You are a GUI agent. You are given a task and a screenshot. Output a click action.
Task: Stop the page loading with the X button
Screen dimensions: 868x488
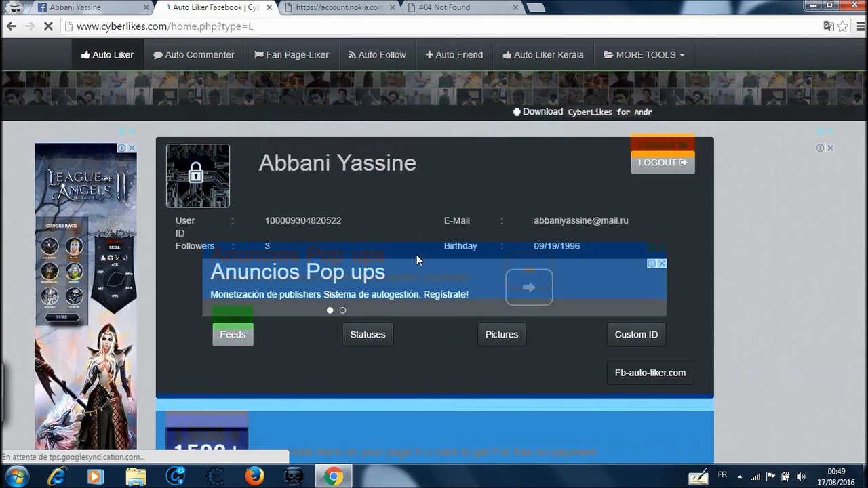click(50, 26)
